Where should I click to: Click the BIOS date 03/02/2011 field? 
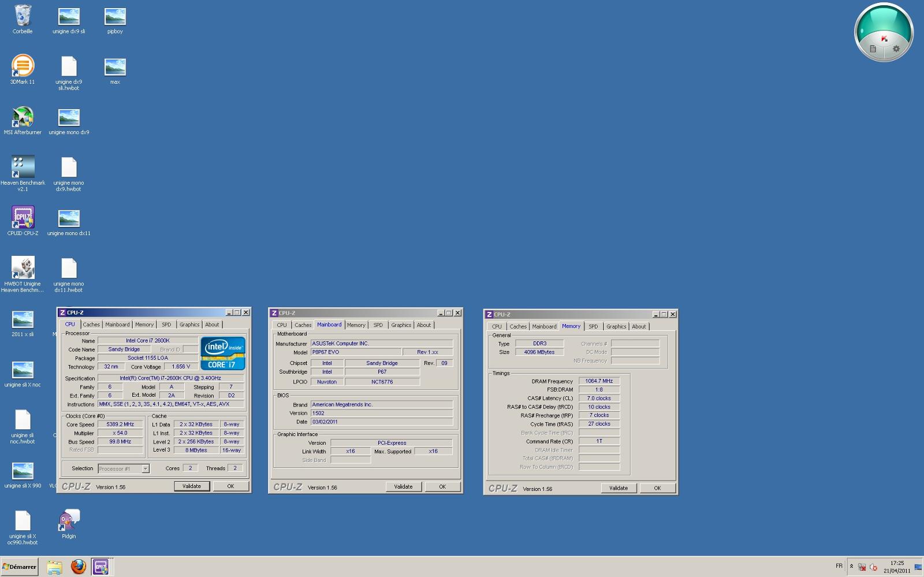[382, 422]
